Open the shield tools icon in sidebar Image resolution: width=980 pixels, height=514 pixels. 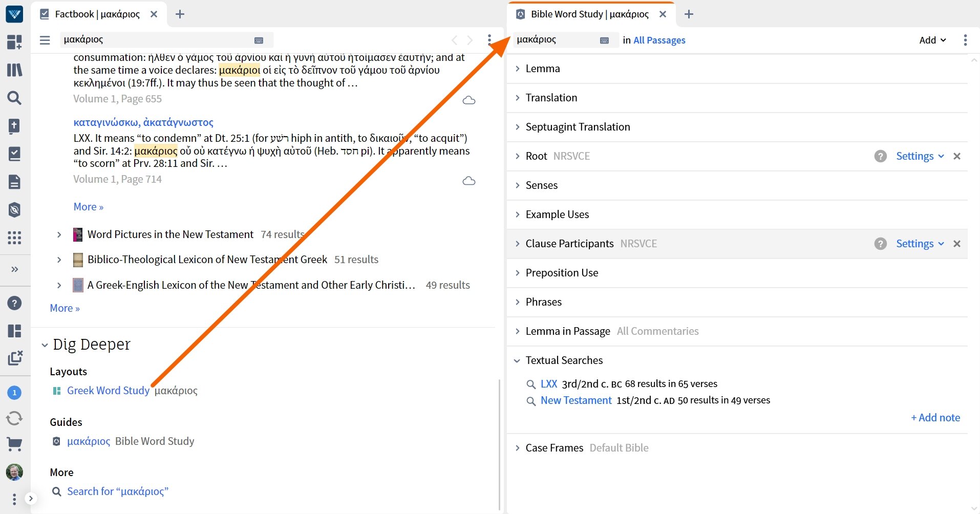(14, 209)
